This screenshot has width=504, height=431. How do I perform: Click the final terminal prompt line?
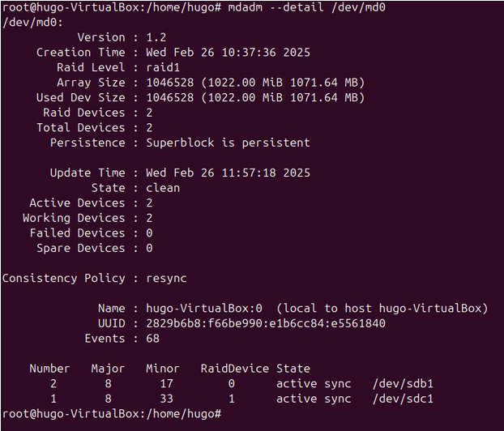coord(110,413)
